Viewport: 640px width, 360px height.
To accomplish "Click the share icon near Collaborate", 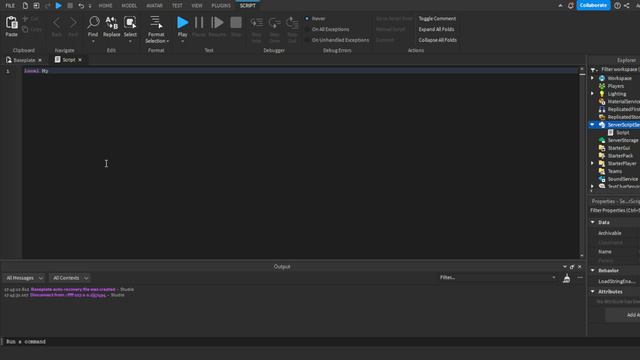I will click(627, 5).
